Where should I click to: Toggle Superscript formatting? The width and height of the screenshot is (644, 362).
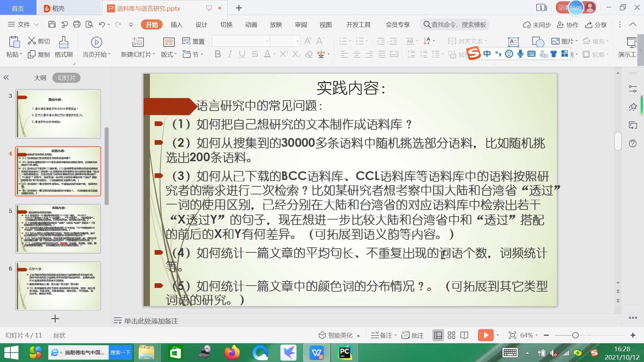(284, 54)
